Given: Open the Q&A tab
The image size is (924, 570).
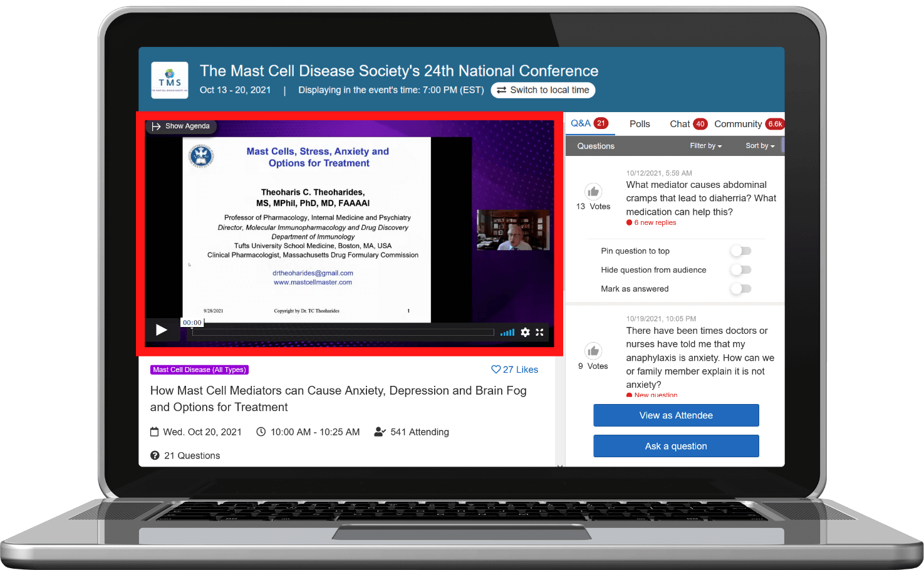Looking at the screenshot, I should pos(589,123).
